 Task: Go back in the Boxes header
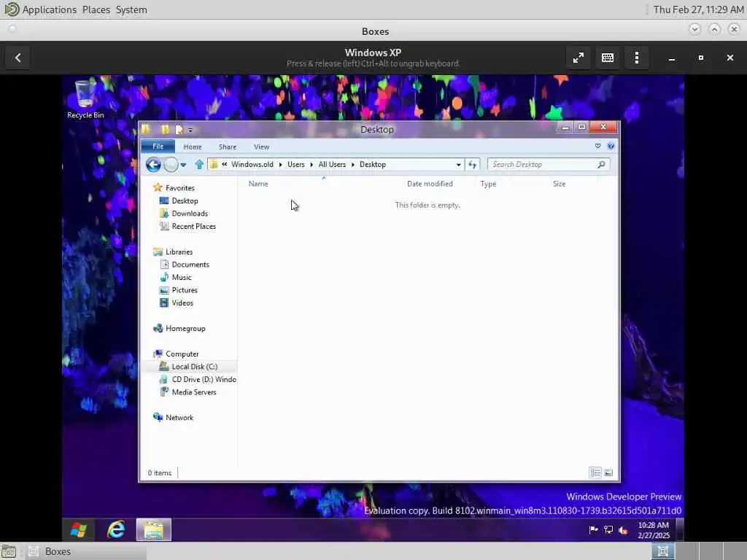(x=18, y=58)
